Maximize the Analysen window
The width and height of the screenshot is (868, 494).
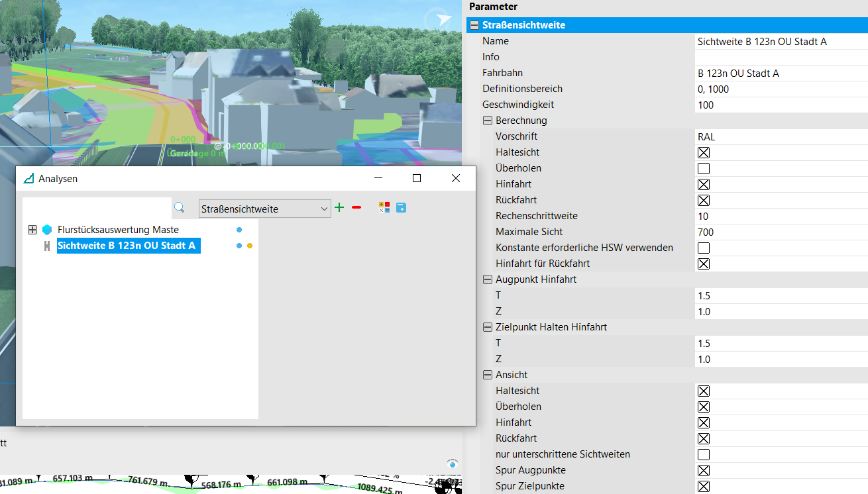(417, 178)
